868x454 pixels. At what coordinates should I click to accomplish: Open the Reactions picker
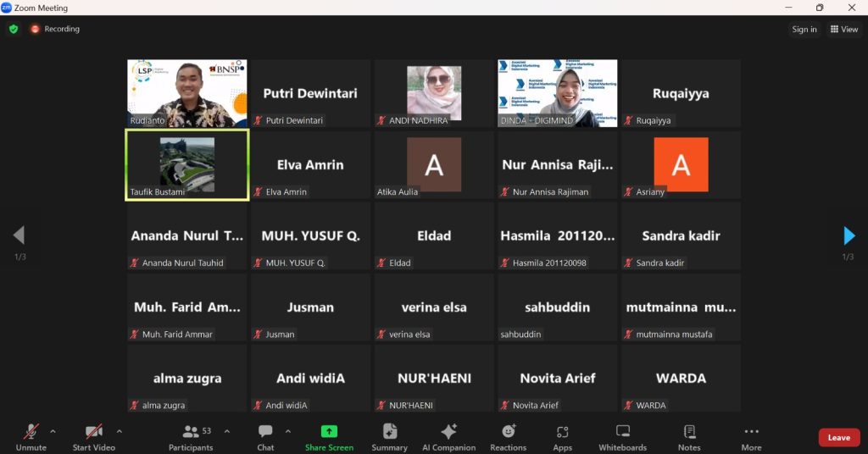coord(508,436)
